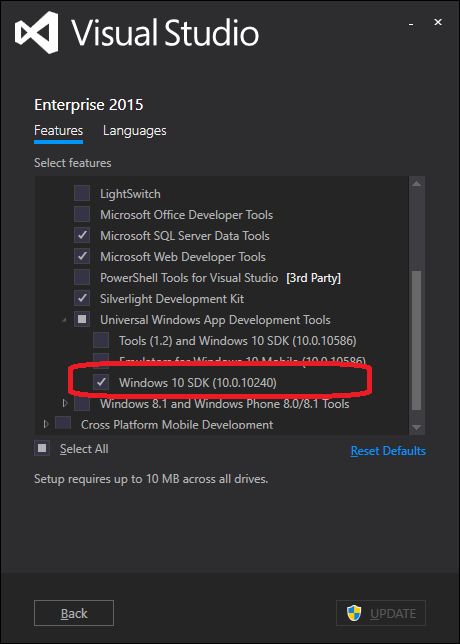
Task: Click the 'Setup requires up to 10 MB' text
Action: tap(151, 479)
